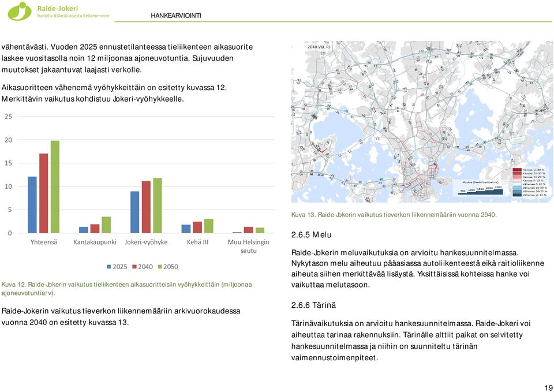
Task: Pick the red 2040 bar for Kantakaupunki
Action: click(95, 229)
